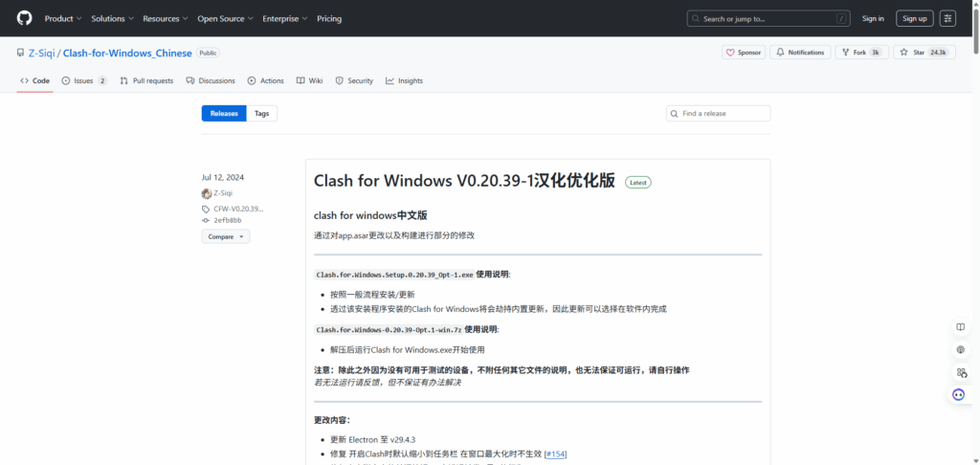Screen dimensions: 980x465
Task: Click the 0.20.39-Opt.1-win.7z filename text
Action: coord(389,329)
